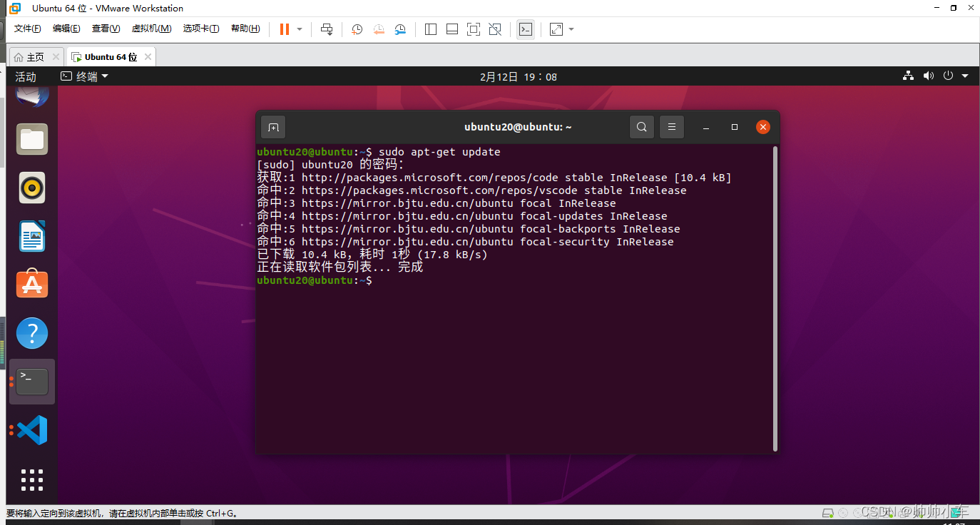Take a snapshot of this virtual machine

357,29
